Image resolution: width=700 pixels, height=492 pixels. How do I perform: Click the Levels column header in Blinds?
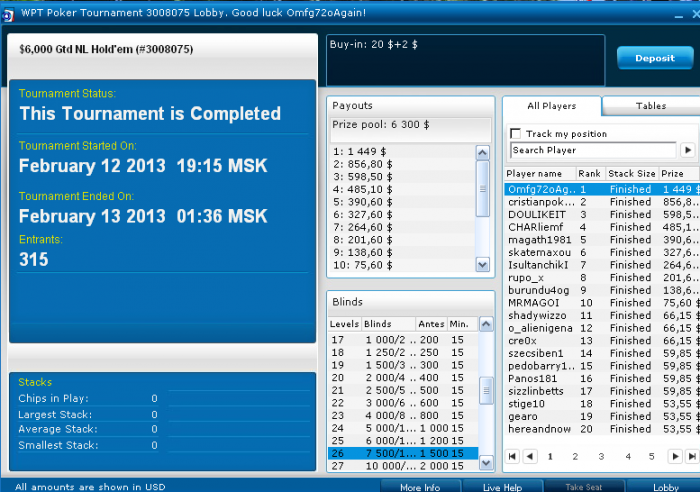click(x=344, y=324)
